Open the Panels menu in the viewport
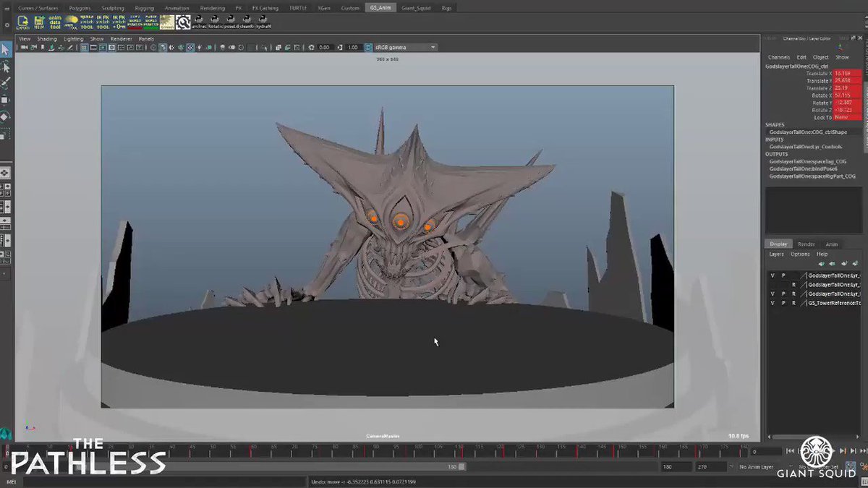Screen dimensions: 868x488 coord(146,38)
